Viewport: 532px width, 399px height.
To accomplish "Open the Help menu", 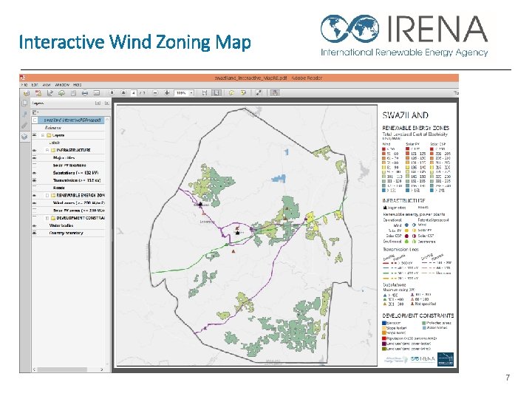I will (x=78, y=85).
